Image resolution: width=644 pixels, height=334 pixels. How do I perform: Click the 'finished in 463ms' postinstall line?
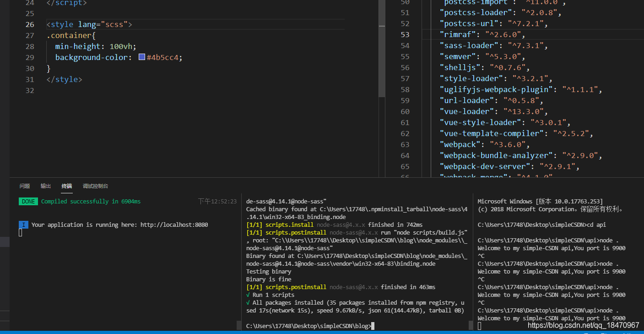point(341,287)
